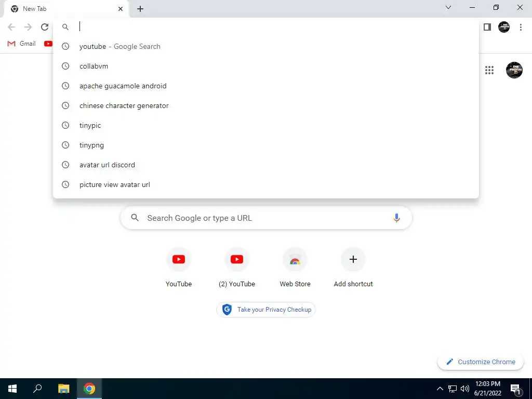Viewport: 532px width, 399px height.
Task: Minimize the Chrome window
Action: 472,7
